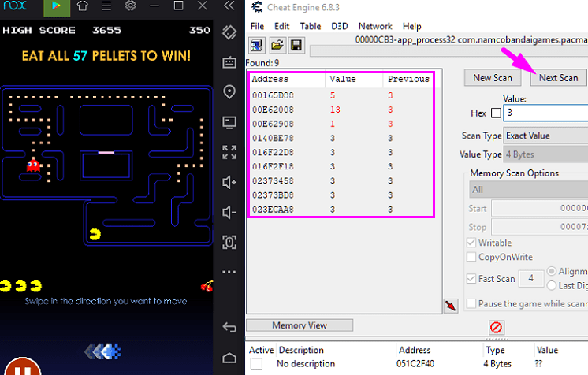The image size is (588, 375).
Task: Click the scan Value input field
Action: [545, 113]
